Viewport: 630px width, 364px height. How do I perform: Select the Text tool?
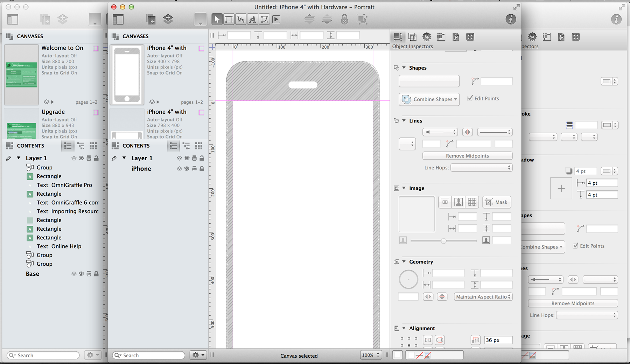[x=253, y=19]
